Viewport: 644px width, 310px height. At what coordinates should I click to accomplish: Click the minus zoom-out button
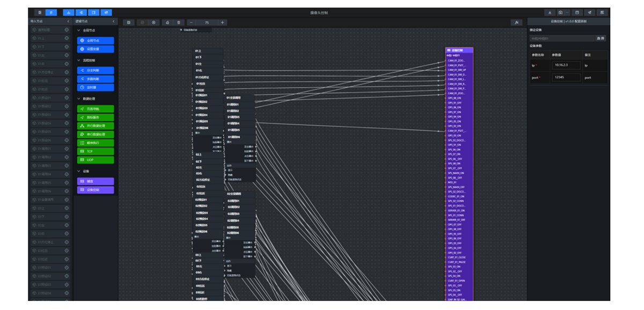point(191,23)
